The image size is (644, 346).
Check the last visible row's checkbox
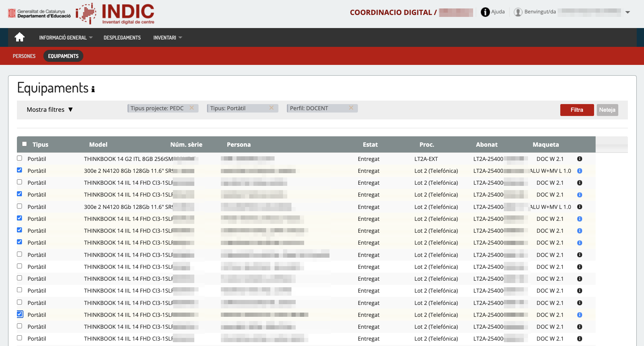(20, 338)
